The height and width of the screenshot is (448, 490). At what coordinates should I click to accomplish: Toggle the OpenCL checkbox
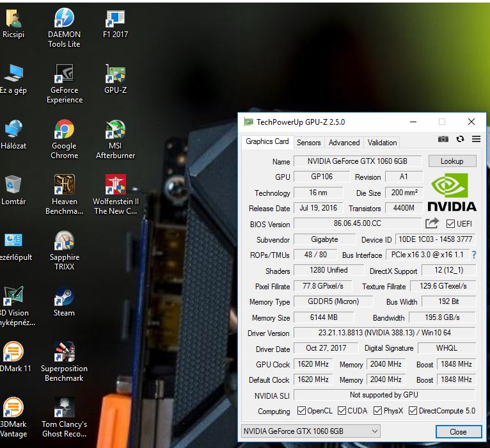point(301,410)
